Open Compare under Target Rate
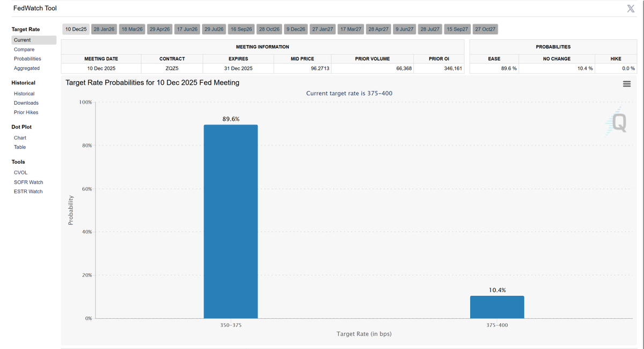Screen dimensions: 644x349 [24, 49]
